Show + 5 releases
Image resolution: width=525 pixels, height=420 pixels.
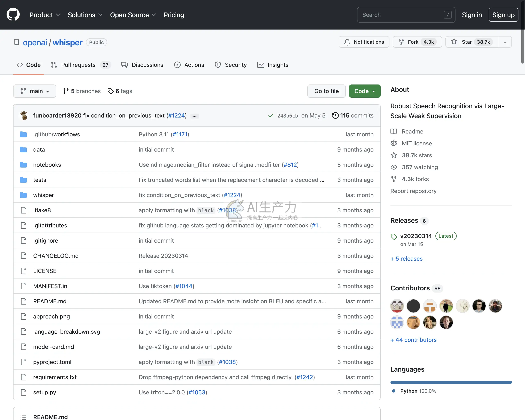[406, 259]
